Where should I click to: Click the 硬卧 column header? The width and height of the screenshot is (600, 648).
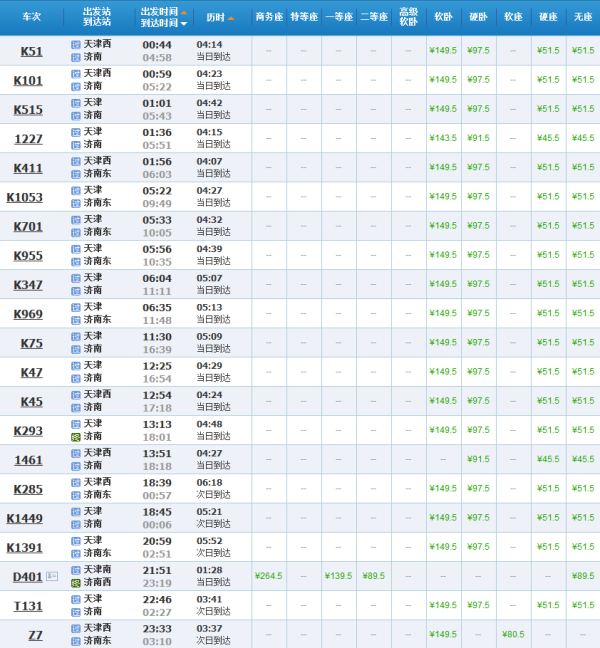478,18
